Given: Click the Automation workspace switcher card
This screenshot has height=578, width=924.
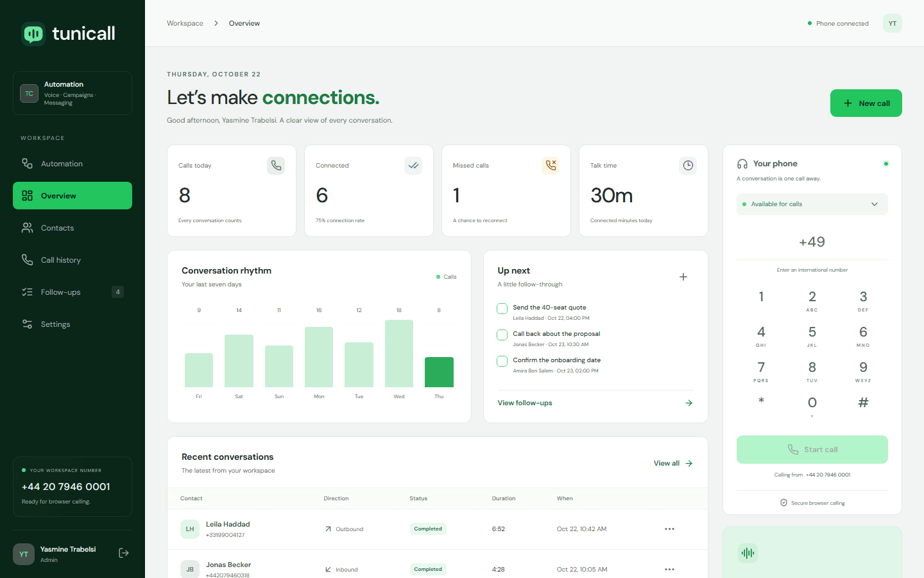Looking at the screenshot, I should click(73, 93).
